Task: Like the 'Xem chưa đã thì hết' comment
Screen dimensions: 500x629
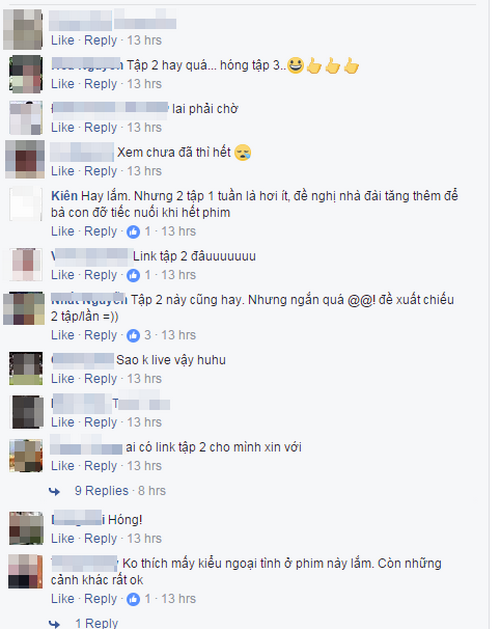Action: coord(63,171)
